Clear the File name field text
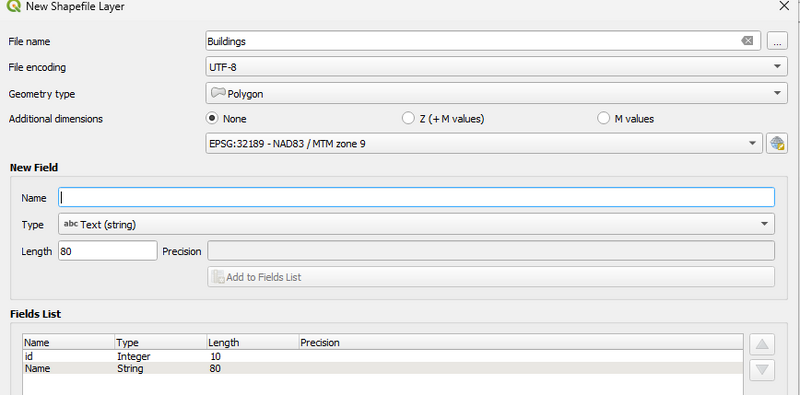Viewport: 800px width, 395px height. point(747,41)
